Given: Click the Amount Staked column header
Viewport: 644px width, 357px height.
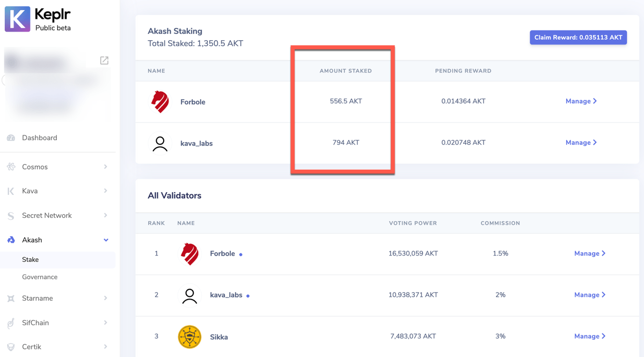Looking at the screenshot, I should [346, 71].
